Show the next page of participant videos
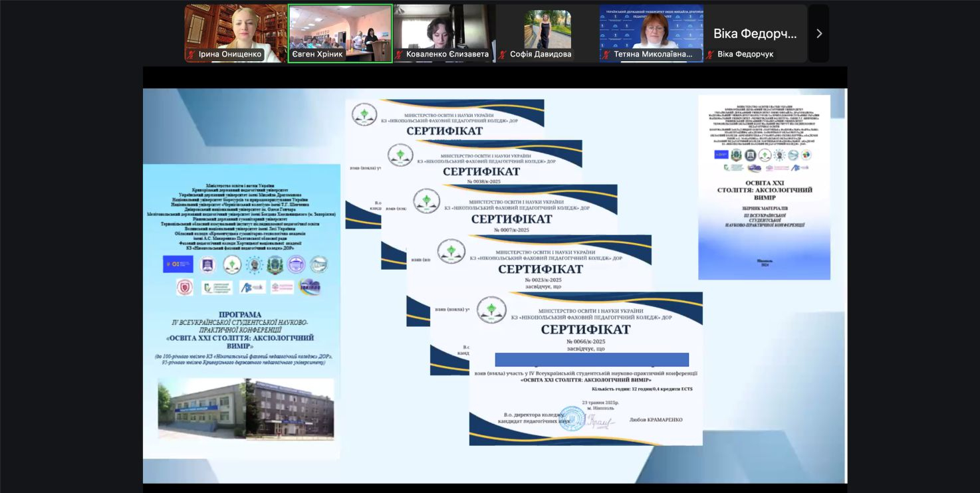The image size is (980, 493). [818, 33]
